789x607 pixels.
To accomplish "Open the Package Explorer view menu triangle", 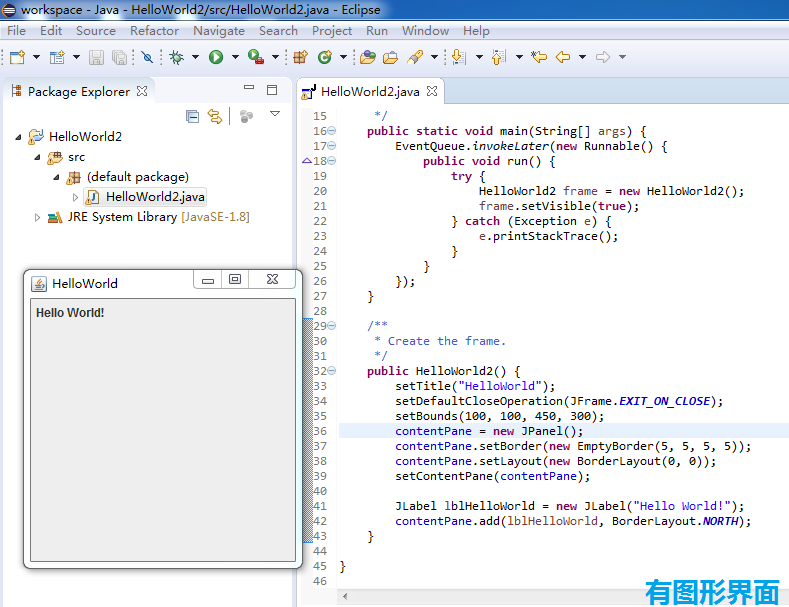I will point(275,114).
